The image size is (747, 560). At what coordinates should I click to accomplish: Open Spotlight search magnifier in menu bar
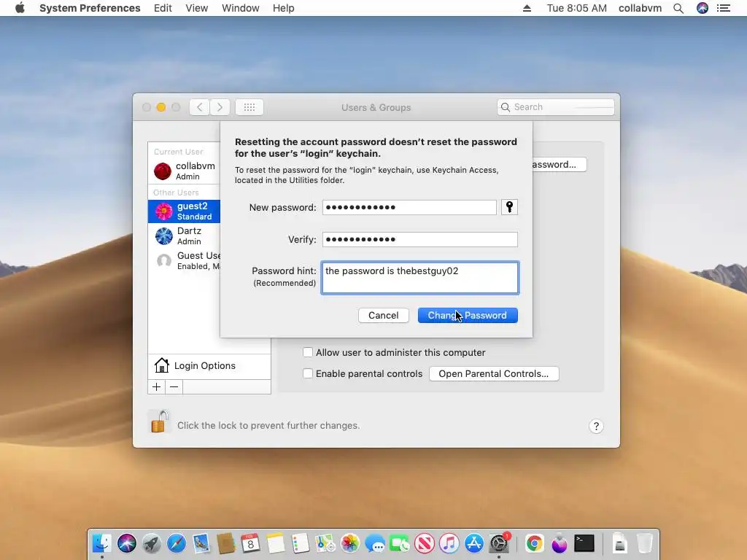(678, 8)
